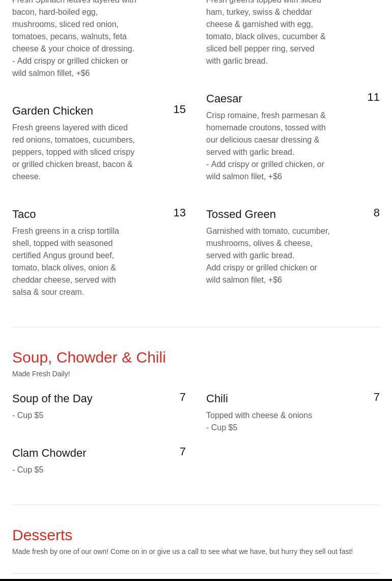Click the Garden Chicken price 15
Image resolution: width=392 pixels, height=581 pixels.
179,109
